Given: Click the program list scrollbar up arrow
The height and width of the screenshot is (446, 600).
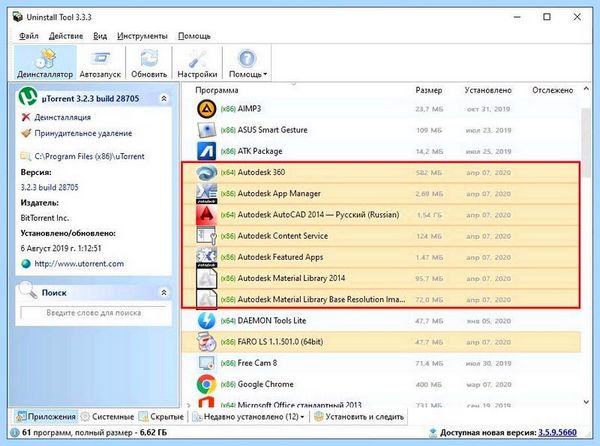Looking at the screenshot, I should point(586,89).
